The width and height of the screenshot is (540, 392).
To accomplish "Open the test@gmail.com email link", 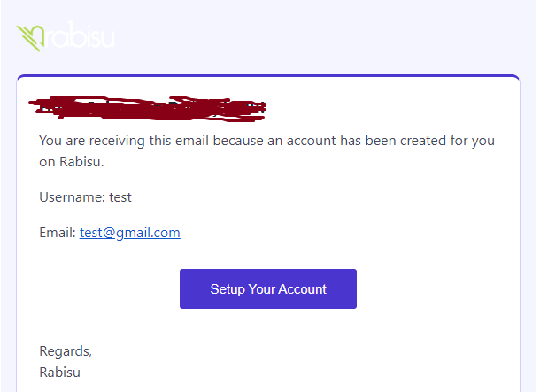I will click(129, 233).
